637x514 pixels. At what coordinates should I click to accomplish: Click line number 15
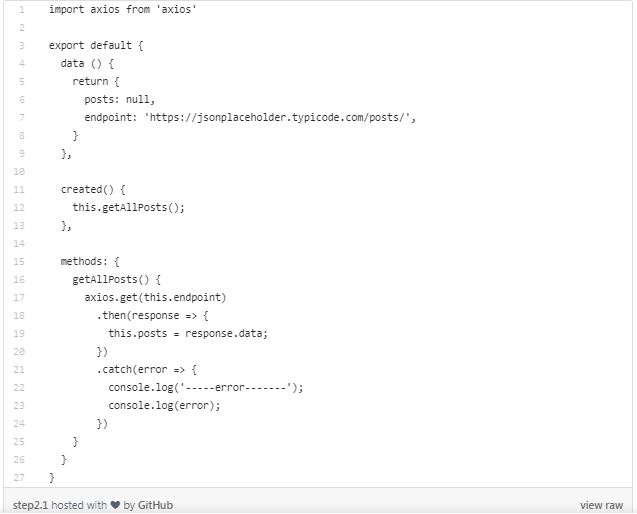coord(20,261)
